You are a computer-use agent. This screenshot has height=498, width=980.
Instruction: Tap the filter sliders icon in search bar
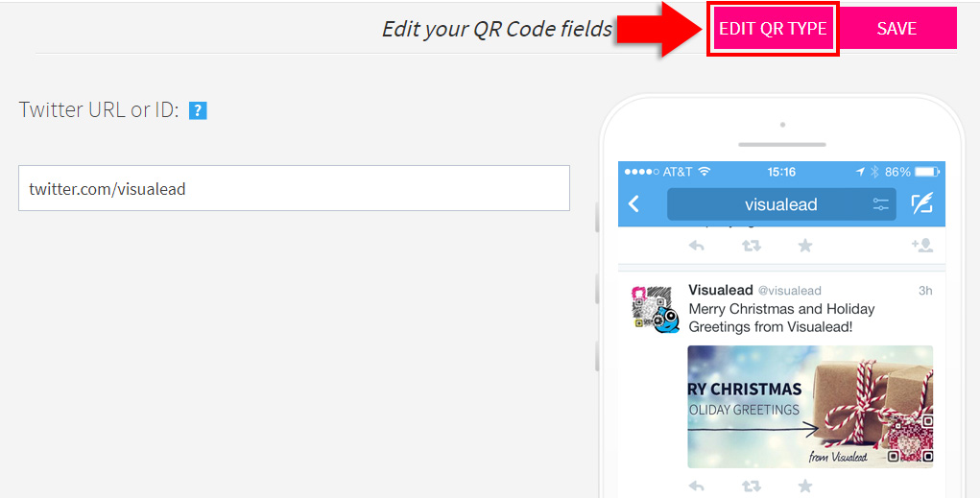click(x=880, y=203)
